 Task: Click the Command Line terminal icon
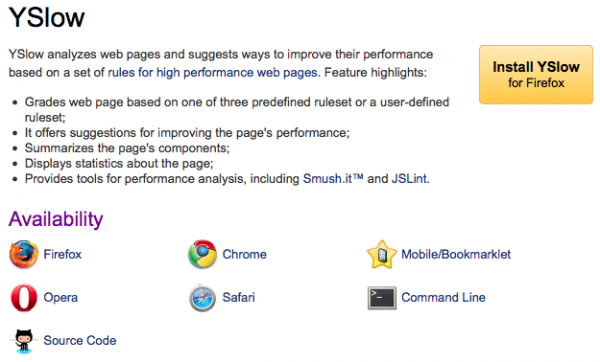(382, 298)
